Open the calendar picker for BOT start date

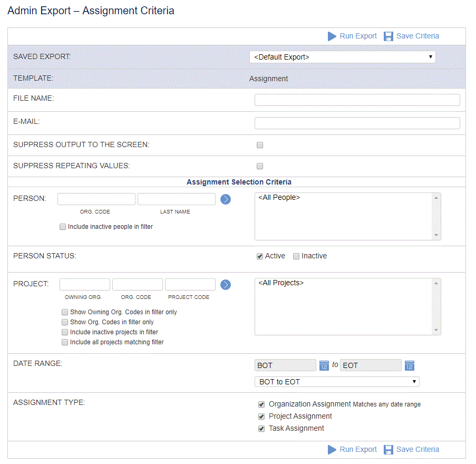tap(324, 365)
